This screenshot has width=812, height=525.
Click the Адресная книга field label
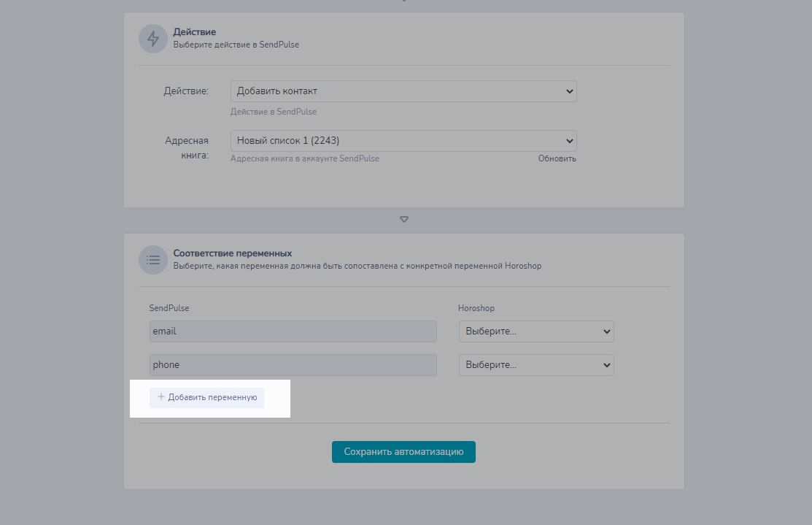pos(187,147)
